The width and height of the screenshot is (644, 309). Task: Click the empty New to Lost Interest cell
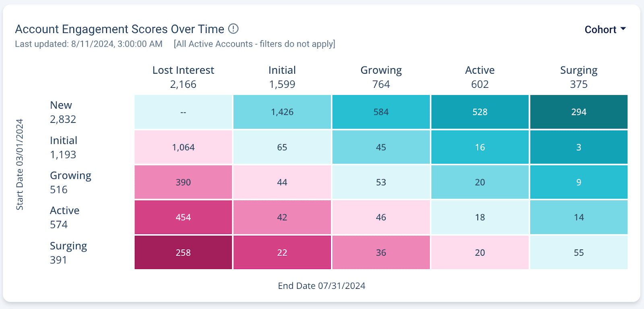click(183, 112)
